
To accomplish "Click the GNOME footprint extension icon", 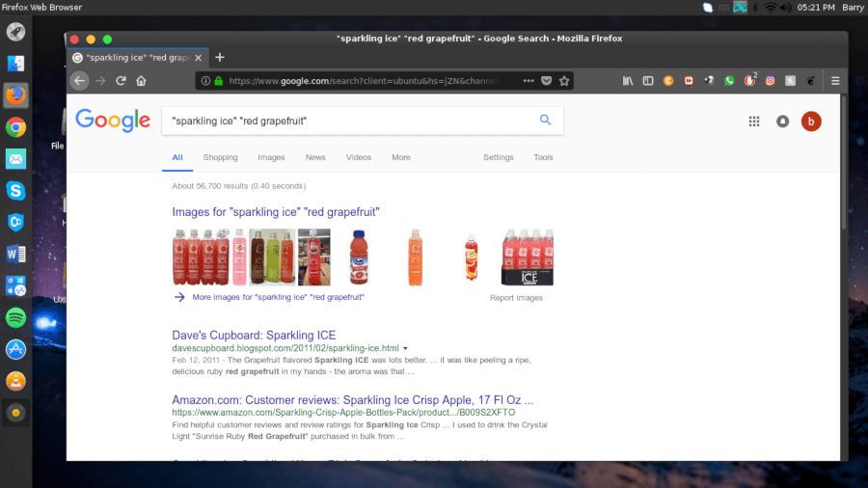I will (x=811, y=81).
